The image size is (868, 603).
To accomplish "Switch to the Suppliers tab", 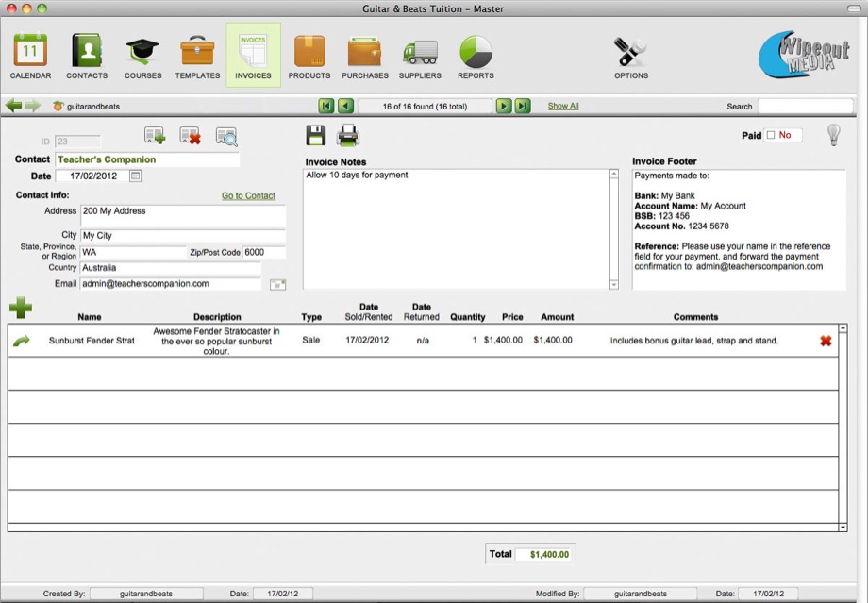I will 420,55.
